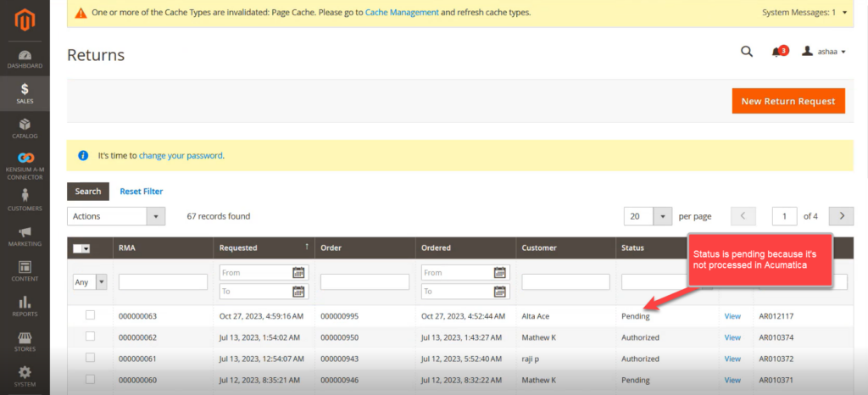The image size is (868, 395).
Task: Click the Reset Filter link
Action: (x=142, y=192)
